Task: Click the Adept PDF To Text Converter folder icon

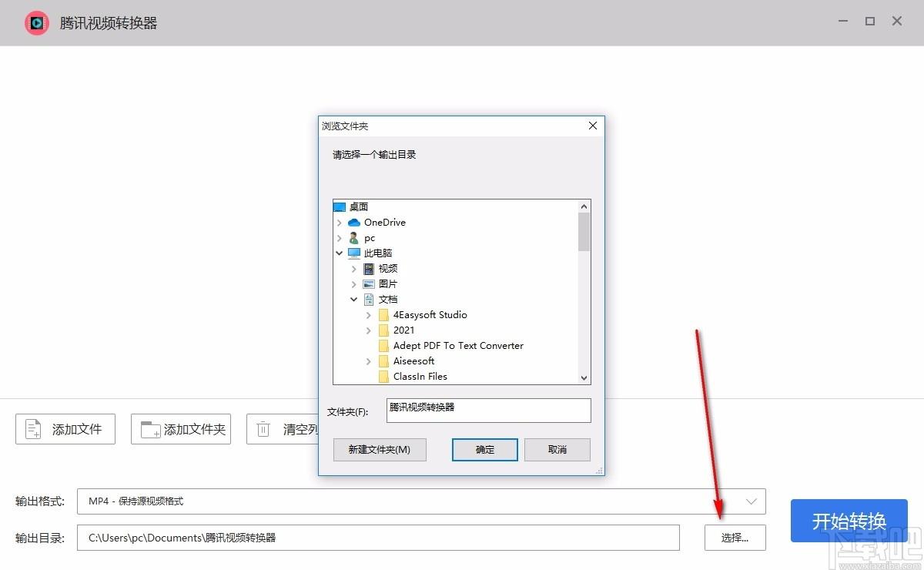Action: pyautogui.click(x=383, y=346)
